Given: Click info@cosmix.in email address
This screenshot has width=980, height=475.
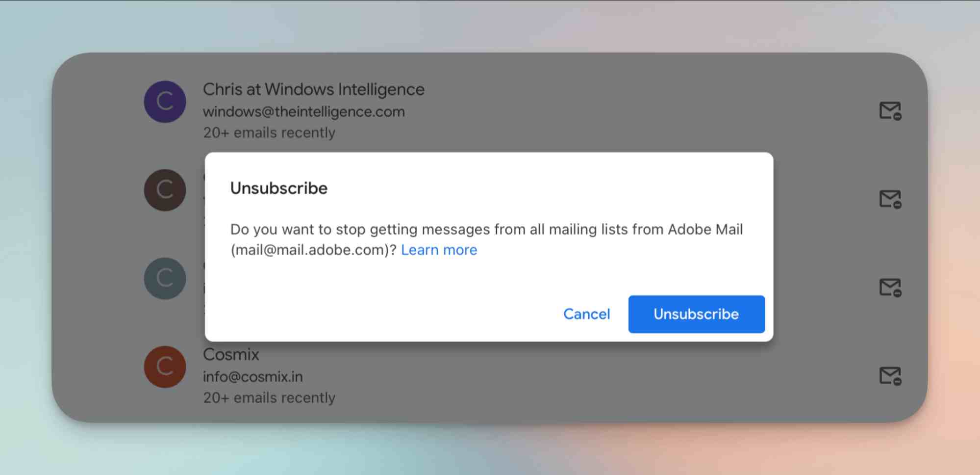Looking at the screenshot, I should 253,377.
